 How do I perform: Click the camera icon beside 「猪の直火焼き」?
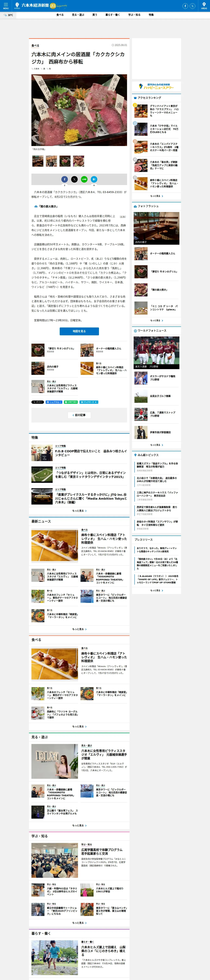(x=36, y=207)
